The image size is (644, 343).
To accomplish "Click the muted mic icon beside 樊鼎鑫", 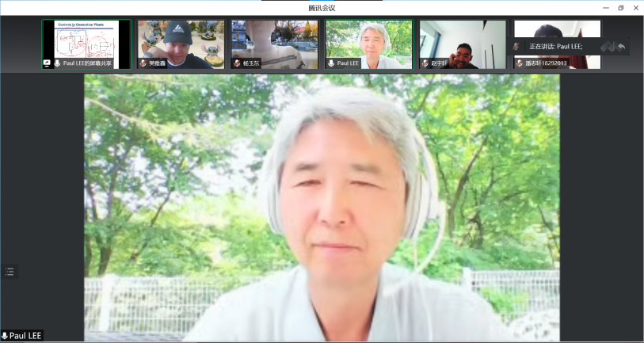I will 143,63.
